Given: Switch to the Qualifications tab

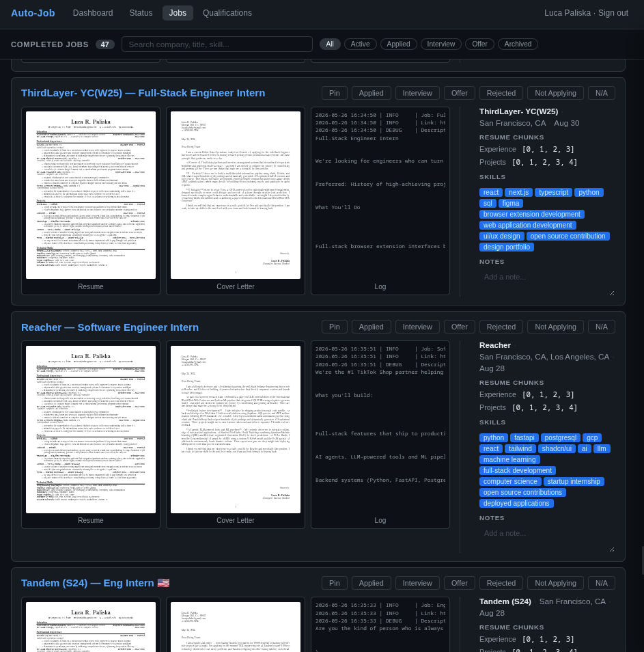Looking at the screenshot, I should (227, 13).
